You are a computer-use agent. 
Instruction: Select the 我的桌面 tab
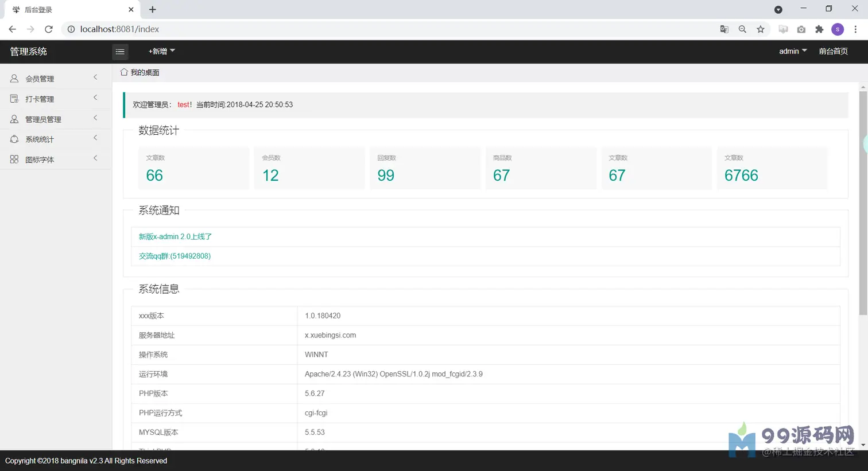coord(140,72)
